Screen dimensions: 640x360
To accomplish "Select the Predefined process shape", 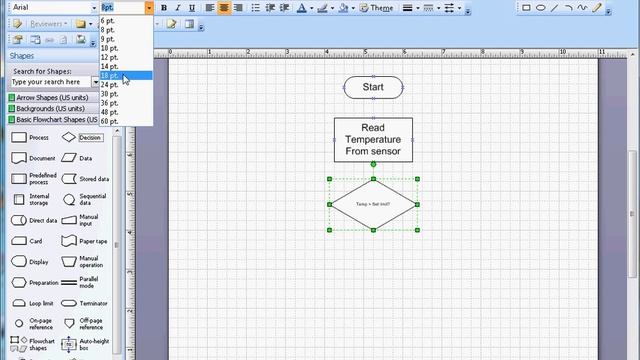I will coord(33,179).
